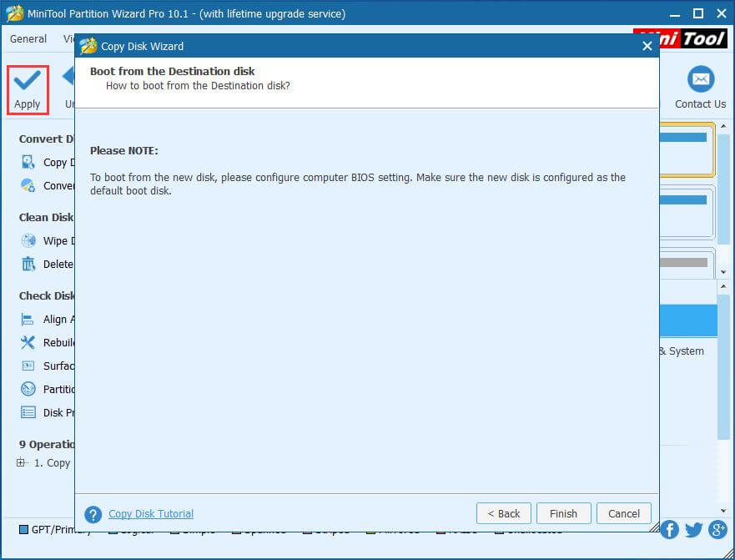Click the Finish button in the wizard
Viewport: 735px width, 560px height.
564,513
